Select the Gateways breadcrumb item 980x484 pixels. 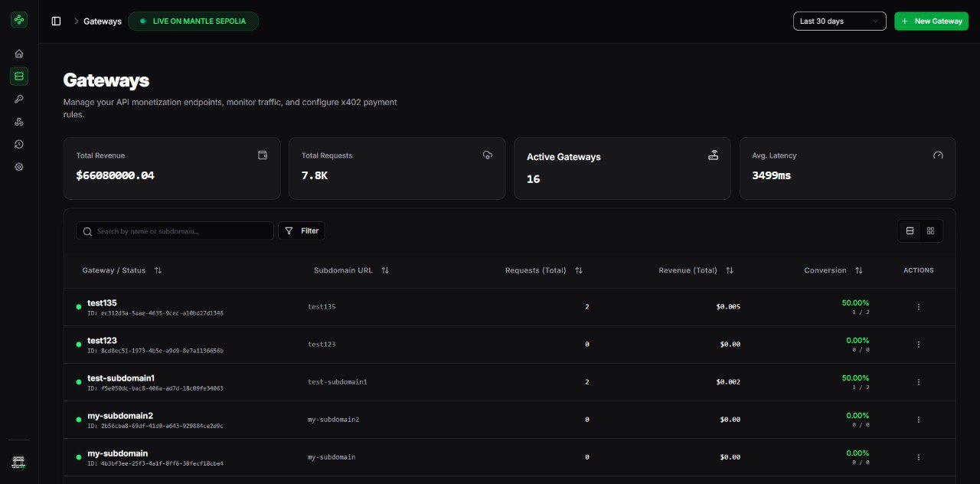point(103,21)
